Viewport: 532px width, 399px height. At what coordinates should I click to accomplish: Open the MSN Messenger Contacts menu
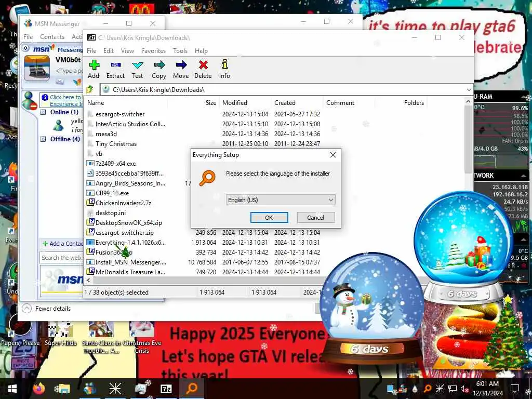52,37
